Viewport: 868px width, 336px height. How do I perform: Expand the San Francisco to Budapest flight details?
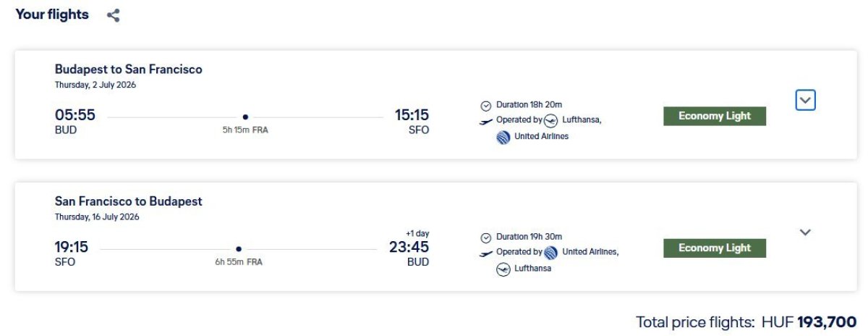coord(805,232)
